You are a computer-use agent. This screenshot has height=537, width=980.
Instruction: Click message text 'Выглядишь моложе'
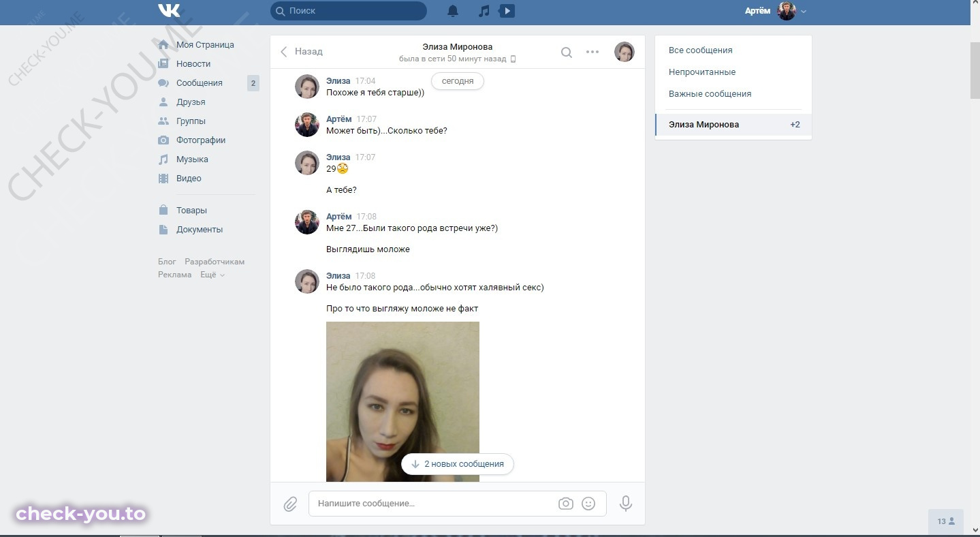pyautogui.click(x=368, y=249)
